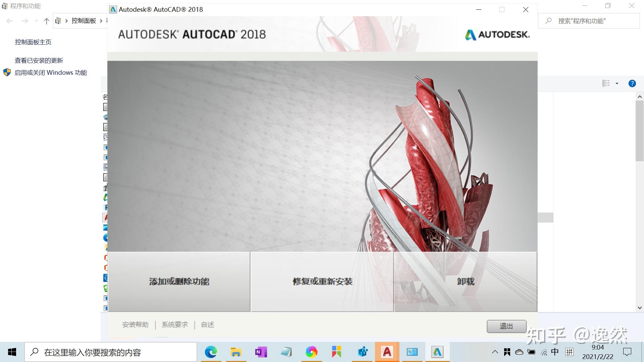Viewport: 644px width, 362px height.
Task: Open Microsoft Edge from the taskbar
Action: click(x=211, y=352)
